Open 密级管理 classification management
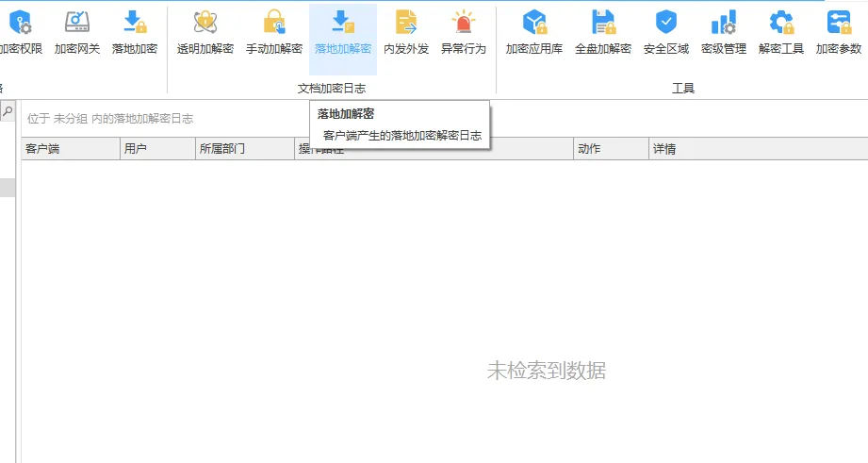This screenshot has height=463, width=868. coord(724,33)
